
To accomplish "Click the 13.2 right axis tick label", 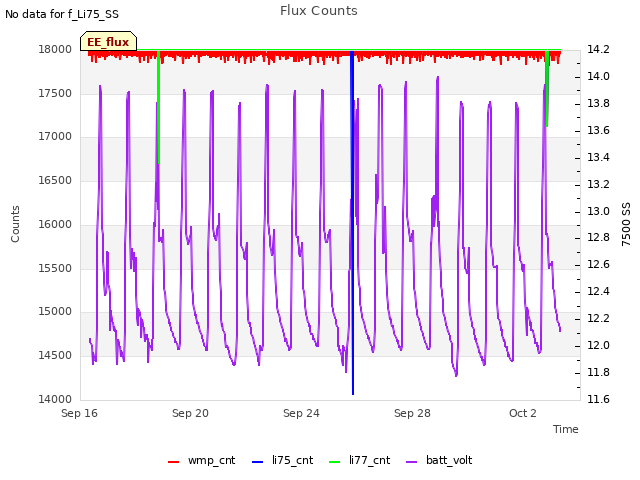I will click(598, 184).
